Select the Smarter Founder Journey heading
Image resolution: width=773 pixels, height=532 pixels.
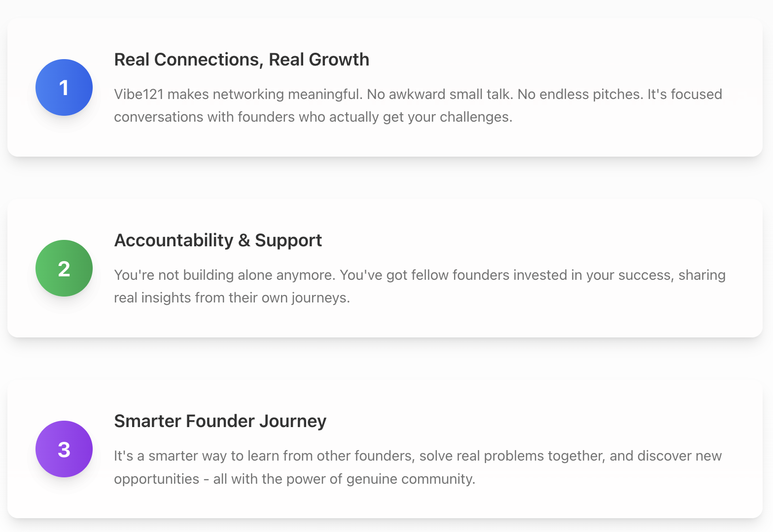point(220,421)
